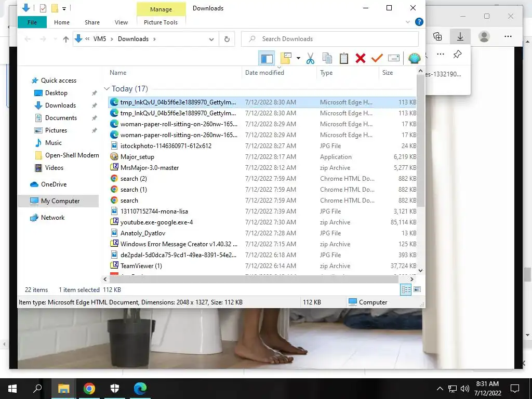532x399 pixels.
Task: Toggle the navigation pane toolbar button
Action: pyautogui.click(x=267, y=58)
